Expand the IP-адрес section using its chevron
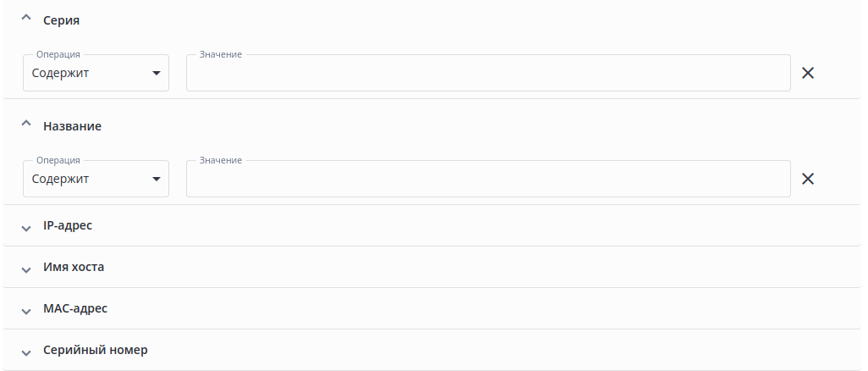868x371 pixels. [x=25, y=227]
